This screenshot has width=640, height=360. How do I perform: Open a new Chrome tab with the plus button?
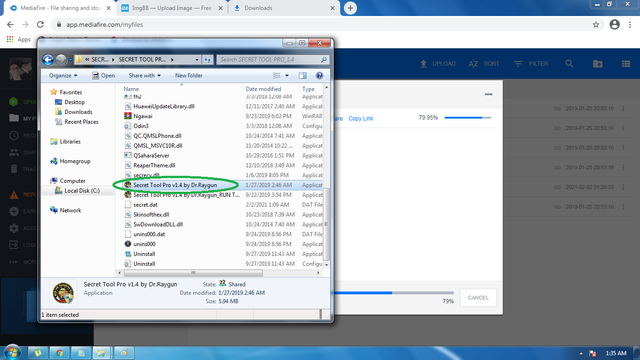pos(350,8)
